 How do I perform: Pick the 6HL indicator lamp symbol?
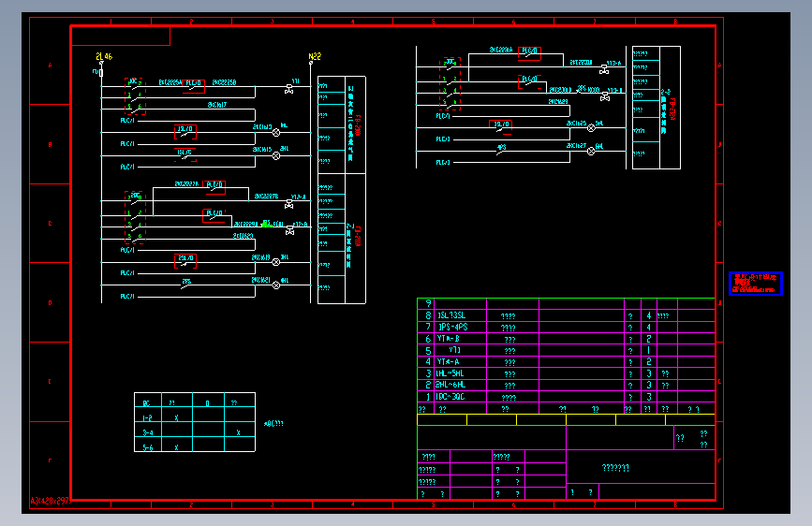pos(591,152)
